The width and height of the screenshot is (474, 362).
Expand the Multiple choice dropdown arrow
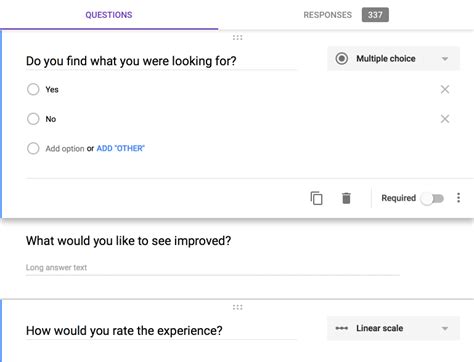[445, 59]
